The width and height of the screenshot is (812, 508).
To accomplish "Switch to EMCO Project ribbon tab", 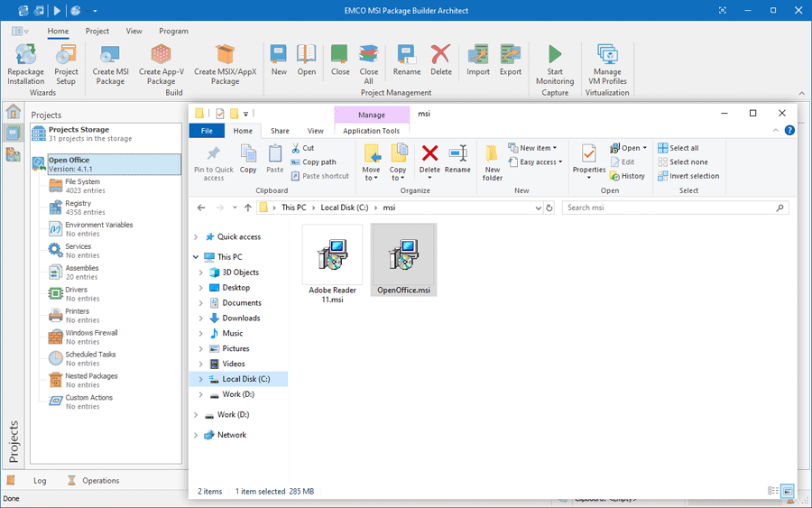I will coord(97,31).
